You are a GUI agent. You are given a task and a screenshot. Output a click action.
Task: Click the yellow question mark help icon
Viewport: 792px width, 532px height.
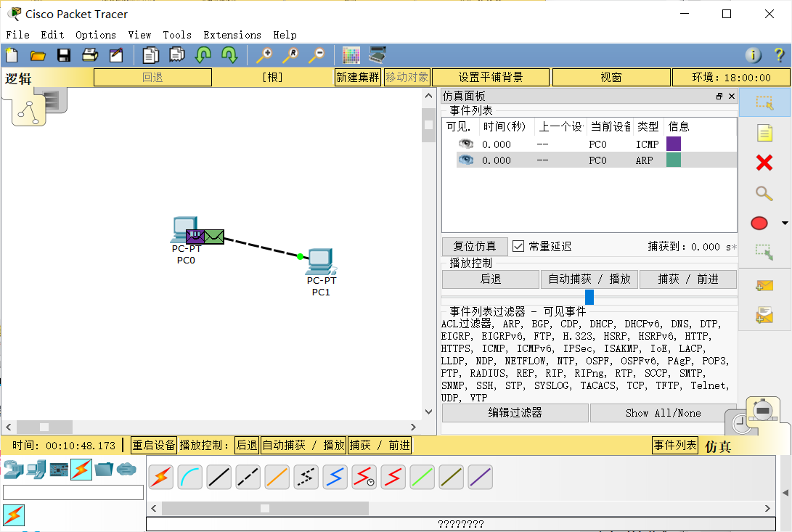779,55
